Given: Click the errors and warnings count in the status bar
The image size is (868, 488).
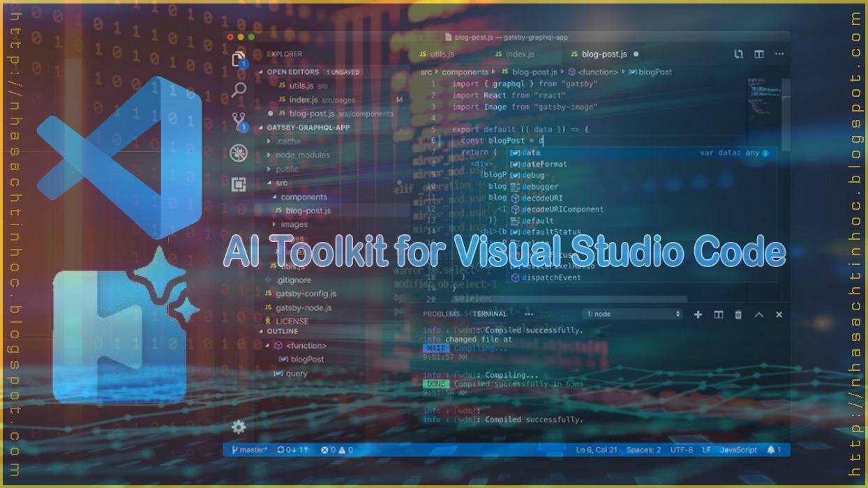Looking at the screenshot, I should [336, 450].
